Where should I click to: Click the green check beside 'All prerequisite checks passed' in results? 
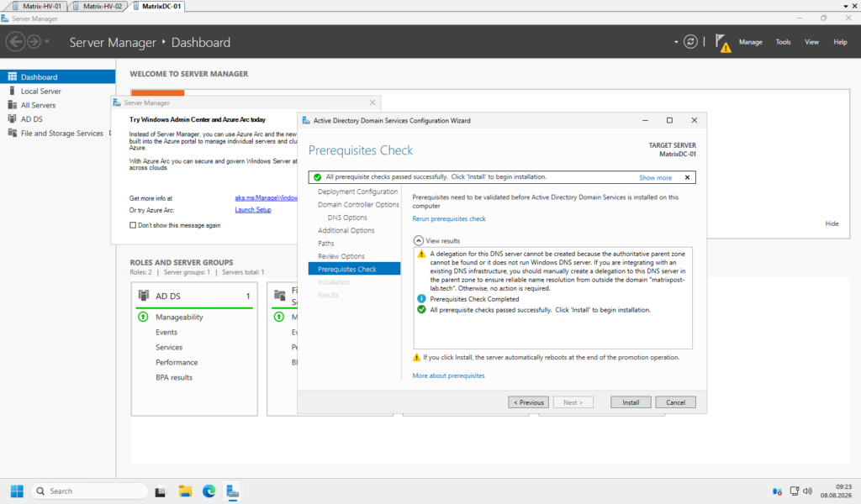coord(421,310)
